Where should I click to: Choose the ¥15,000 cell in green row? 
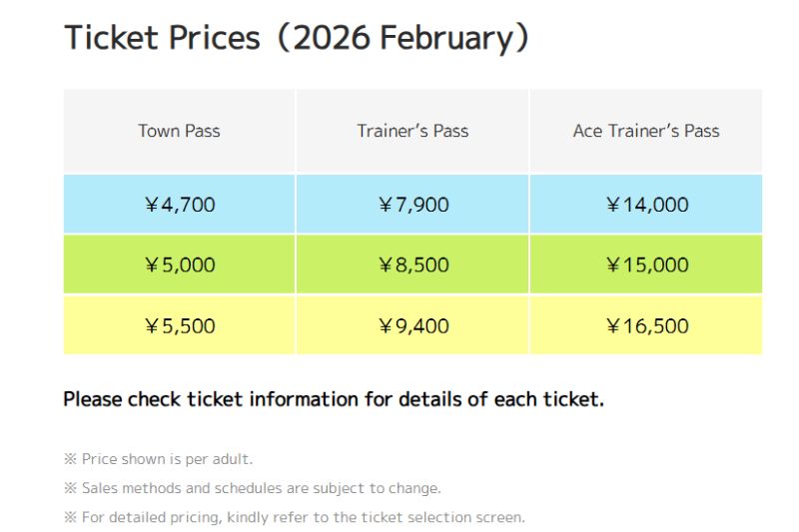[646, 266]
